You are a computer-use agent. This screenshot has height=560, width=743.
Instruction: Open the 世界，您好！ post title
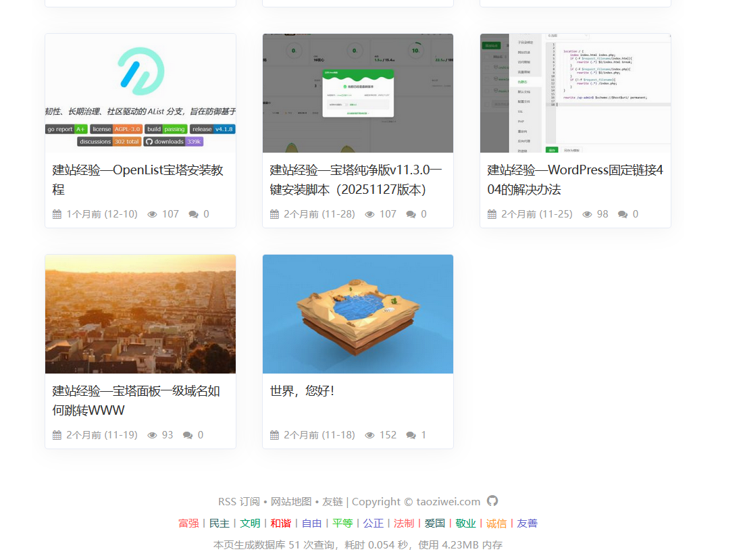(300, 391)
